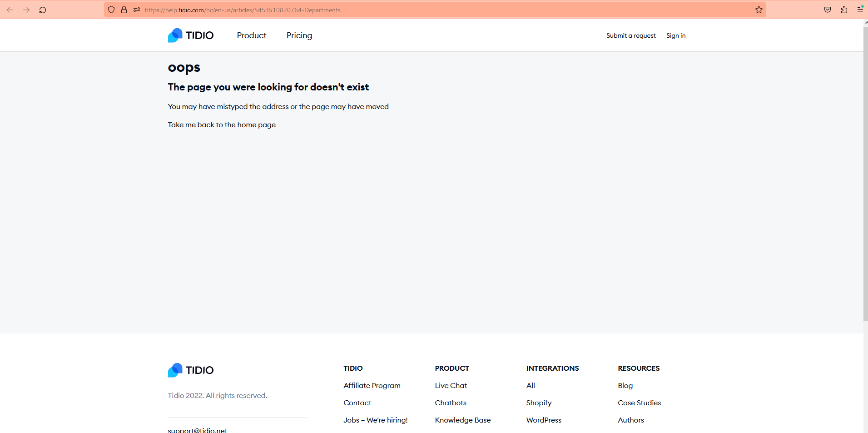Viewport: 868px width, 433px height.
Task: Open the Pricing menu item
Action: click(x=299, y=35)
